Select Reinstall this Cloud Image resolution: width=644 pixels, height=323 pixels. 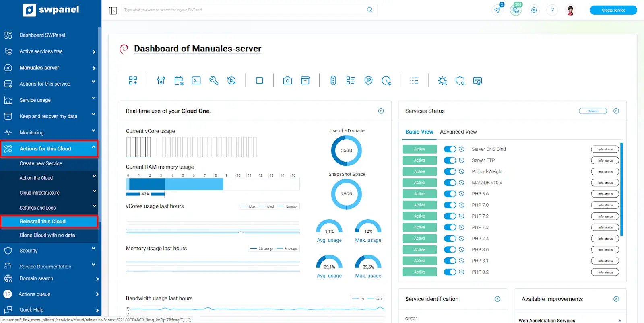[49, 222]
